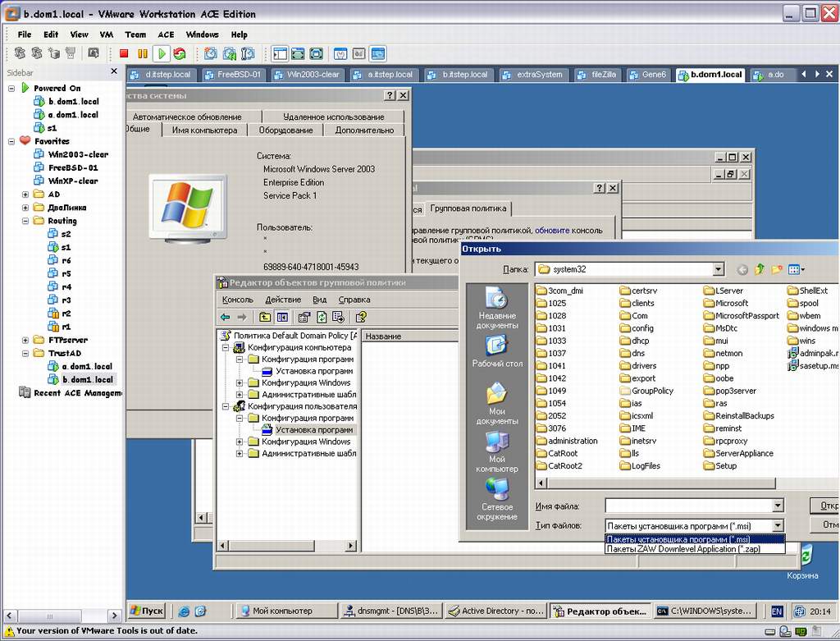
Task: Open the Папка system32 dropdown
Action: (719, 269)
